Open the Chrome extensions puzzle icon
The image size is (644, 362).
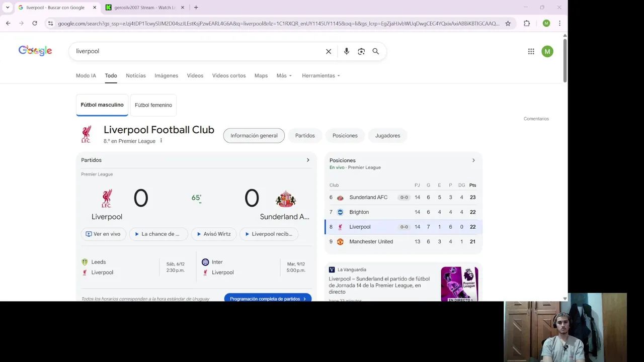click(527, 23)
